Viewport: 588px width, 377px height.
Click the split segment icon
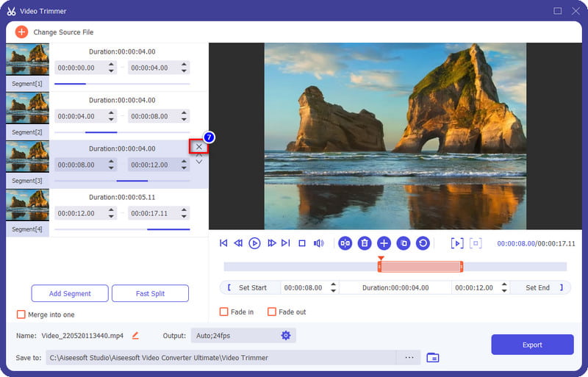tap(345, 243)
